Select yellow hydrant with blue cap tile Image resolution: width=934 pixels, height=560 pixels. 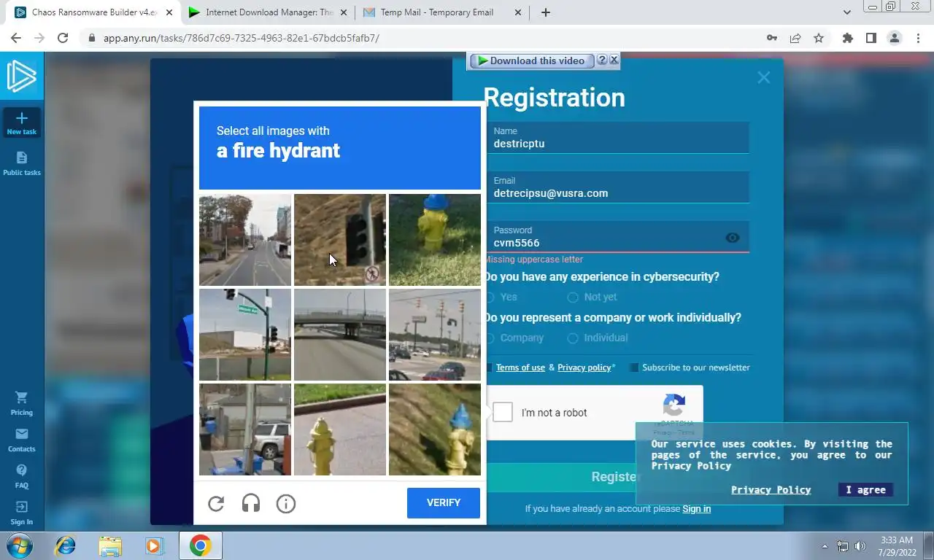(x=435, y=240)
